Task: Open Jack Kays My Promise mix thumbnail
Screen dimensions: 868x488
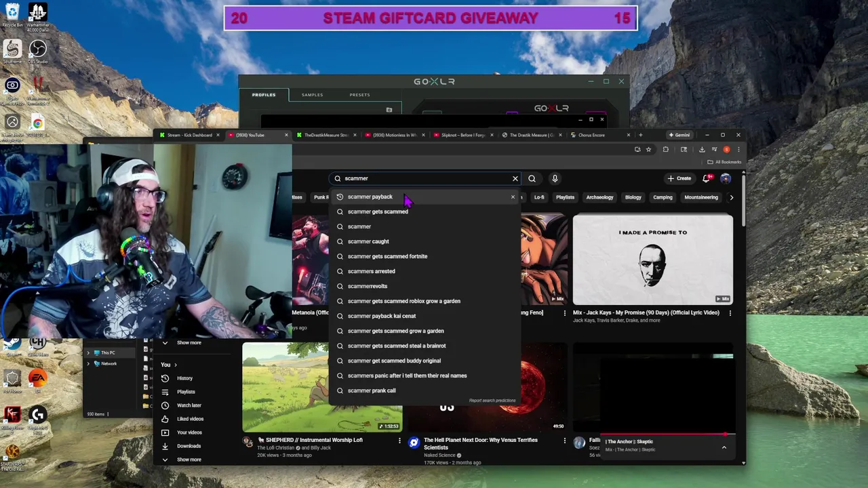Action: click(653, 260)
